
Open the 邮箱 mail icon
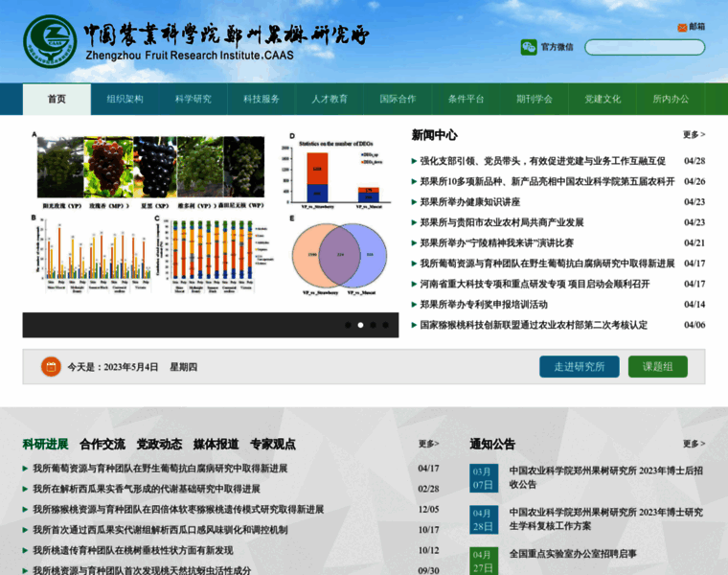click(x=682, y=28)
